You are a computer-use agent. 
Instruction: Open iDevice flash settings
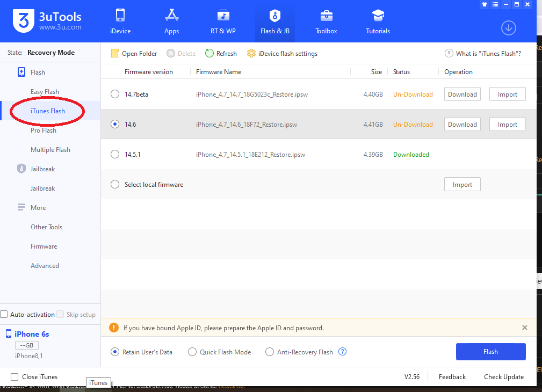click(282, 54)
